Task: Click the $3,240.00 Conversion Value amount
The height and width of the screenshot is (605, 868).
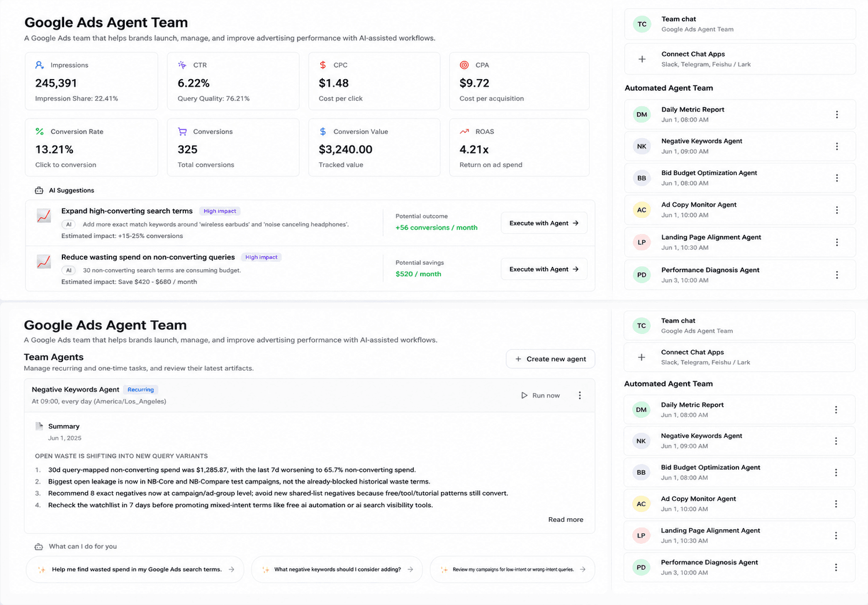Action: click(x=346, y=150)
